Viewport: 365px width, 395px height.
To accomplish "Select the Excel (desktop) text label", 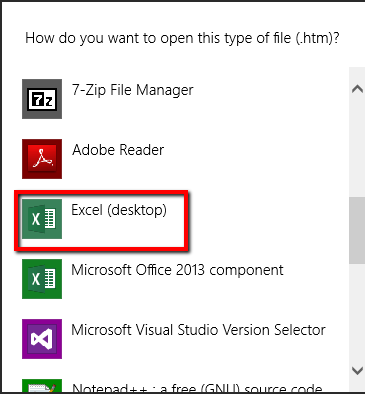I will pyautogui.click(x=119, y=210).
